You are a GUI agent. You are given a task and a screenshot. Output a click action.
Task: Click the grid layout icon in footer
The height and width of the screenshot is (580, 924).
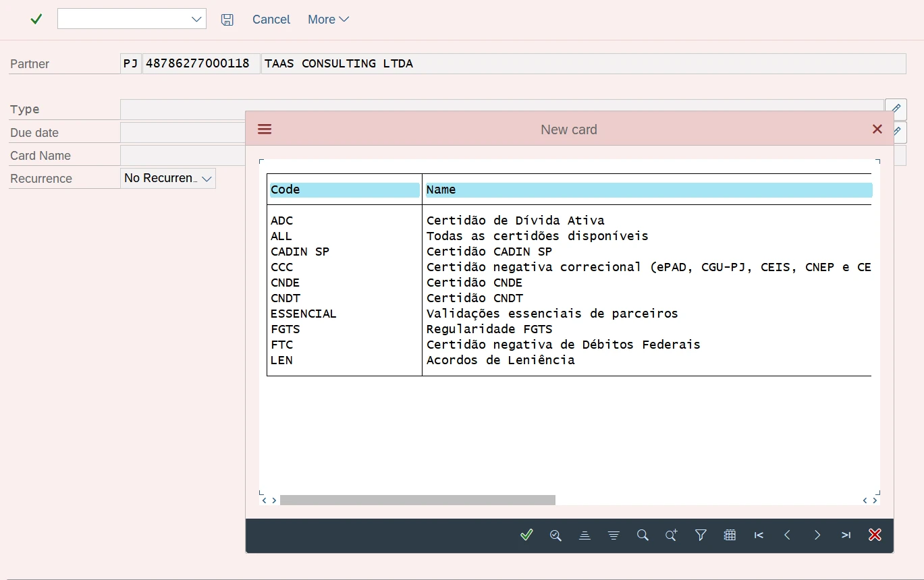pyautogui.click(x=730, y=535)
